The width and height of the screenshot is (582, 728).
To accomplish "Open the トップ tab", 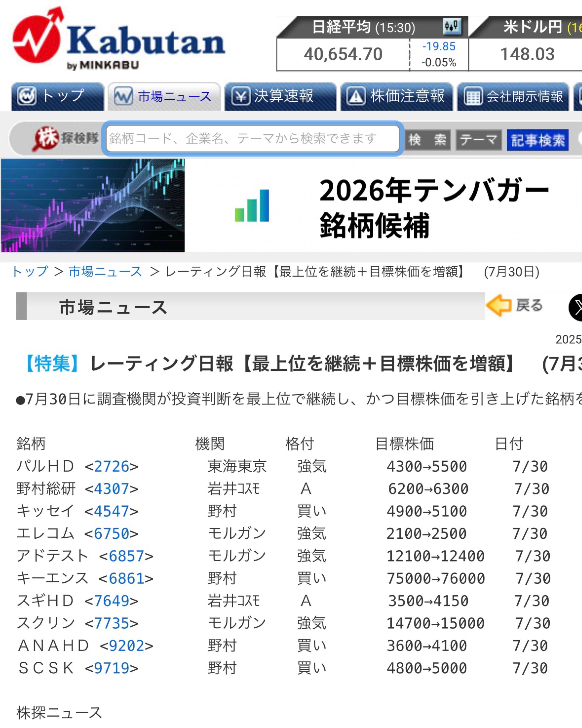I will coord(57,97).
